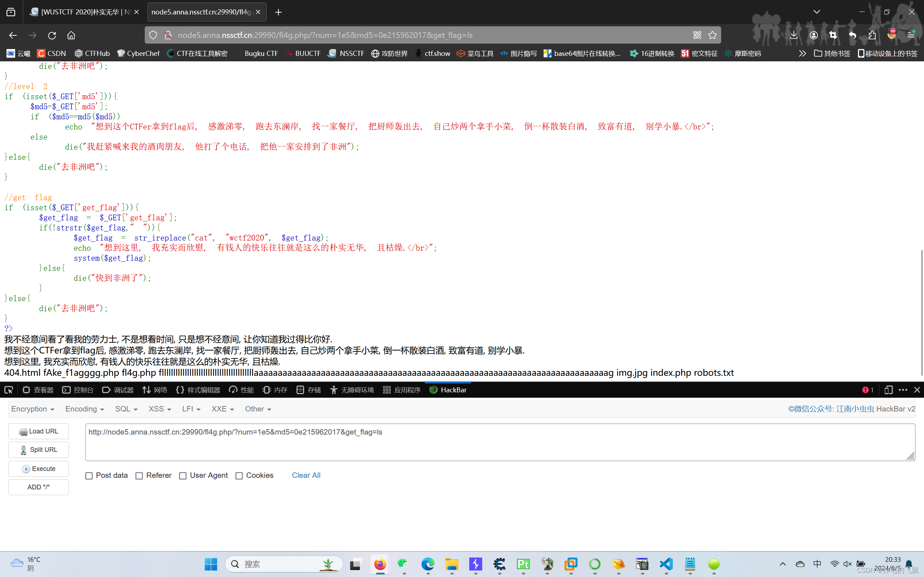Open the downloads icon in the toolbar
This screenshot has width=924, height=577.
click(794, 35)
